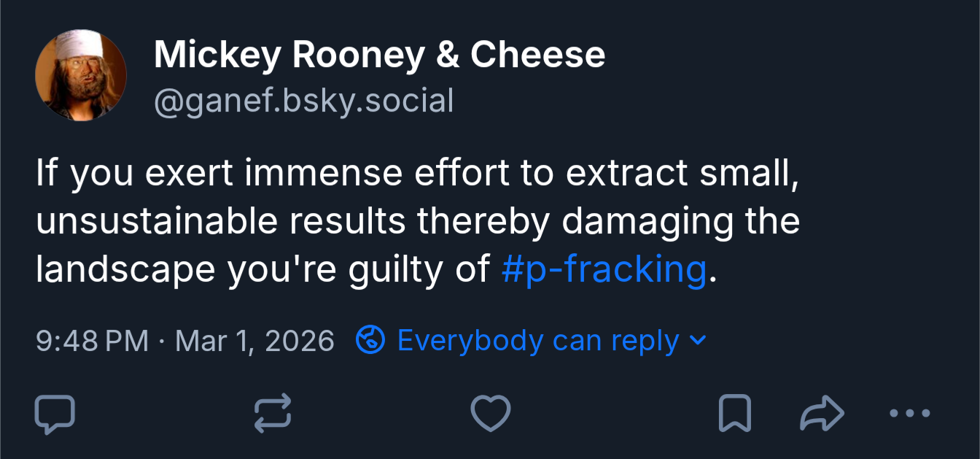Open reply permissions via its disclosure arrow

(700, 339)
